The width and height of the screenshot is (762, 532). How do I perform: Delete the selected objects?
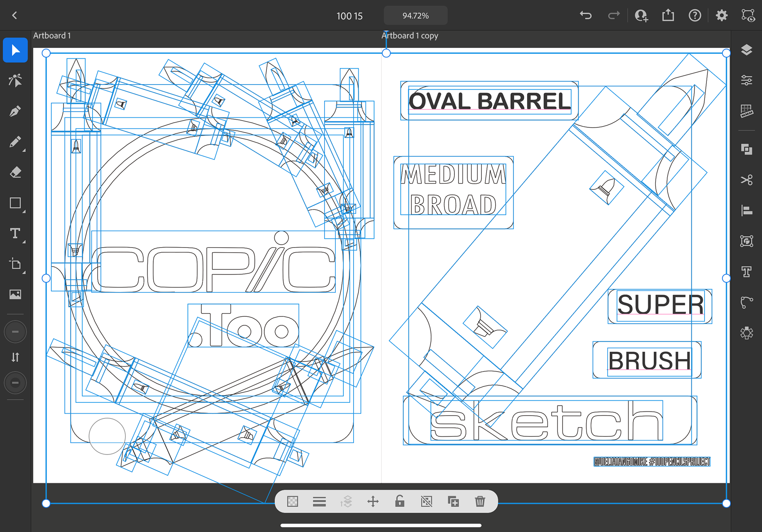tap(480, 501)
